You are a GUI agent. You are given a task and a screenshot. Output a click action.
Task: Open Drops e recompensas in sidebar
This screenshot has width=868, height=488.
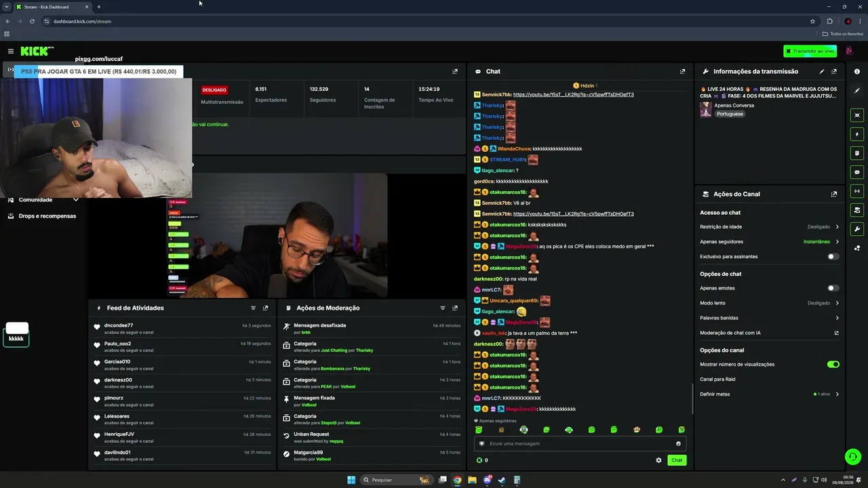[43, 216]
